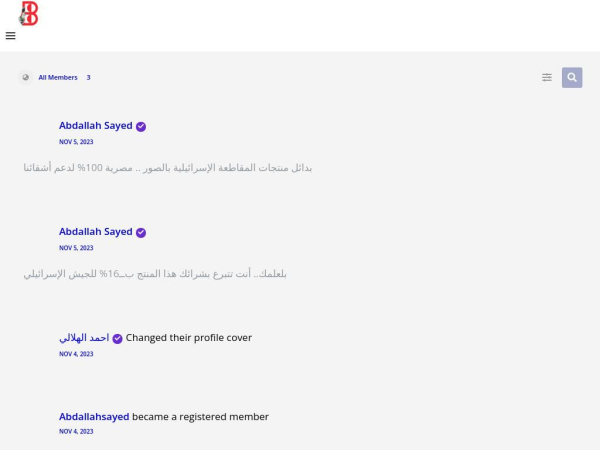This screenshot has width=600, height=450.
Task: Open second post's Nov 5, 2023 timestamp
Action: (76, 248)
